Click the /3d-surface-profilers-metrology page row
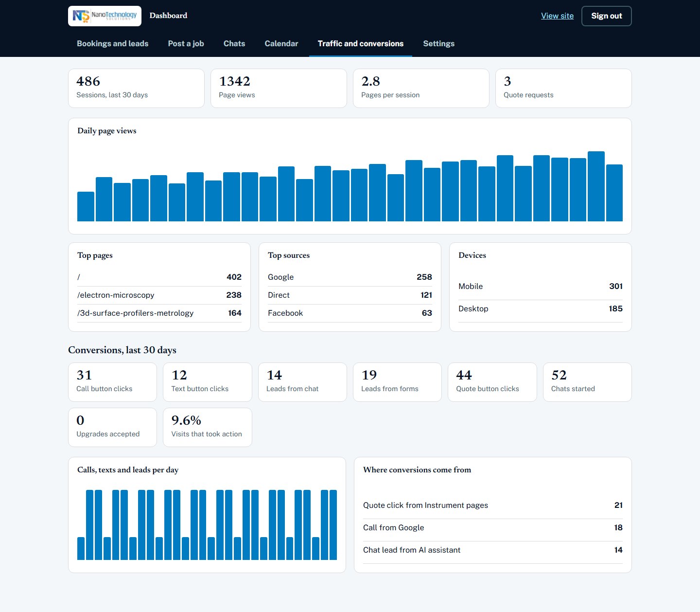The image size is (700, 612). coord(159,313)
